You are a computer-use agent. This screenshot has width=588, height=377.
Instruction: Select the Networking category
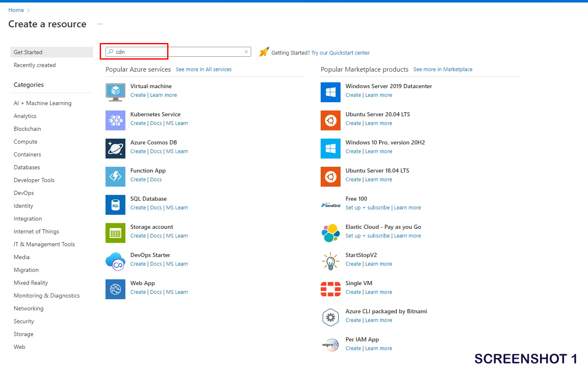29,308
